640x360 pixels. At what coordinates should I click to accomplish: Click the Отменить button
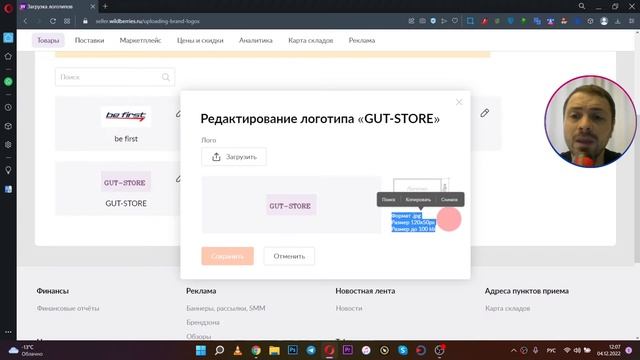click(x=289, y=256)
